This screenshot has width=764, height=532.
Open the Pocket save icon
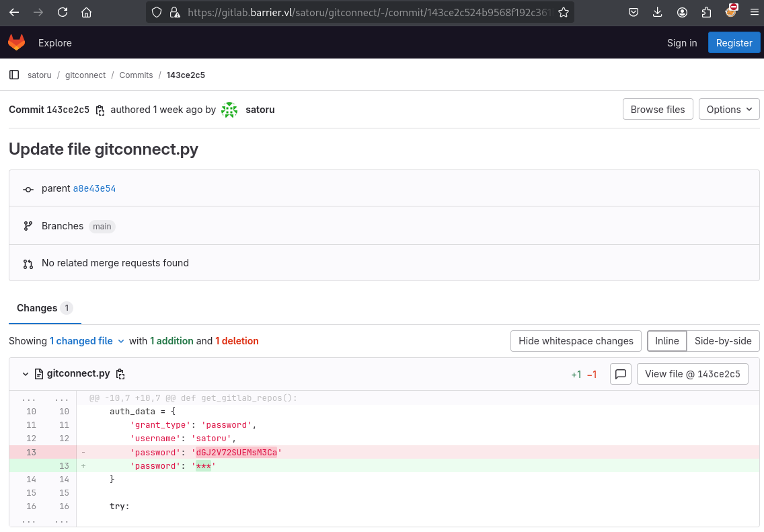click(634, 12)
